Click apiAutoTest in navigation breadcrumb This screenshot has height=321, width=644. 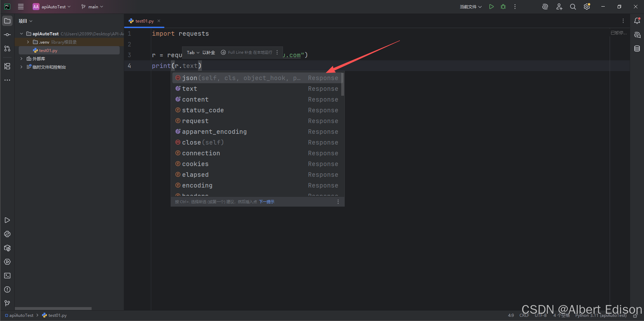[19, 315]
